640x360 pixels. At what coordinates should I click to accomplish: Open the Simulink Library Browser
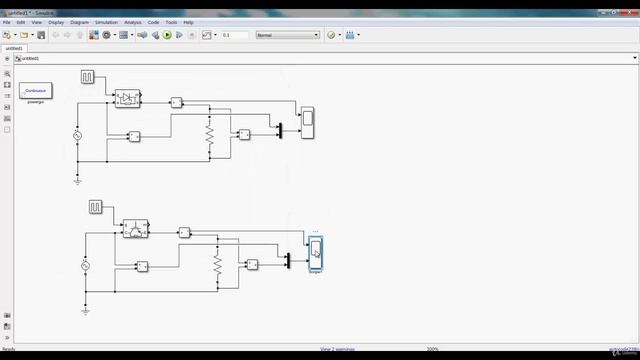tap(94, 35)
